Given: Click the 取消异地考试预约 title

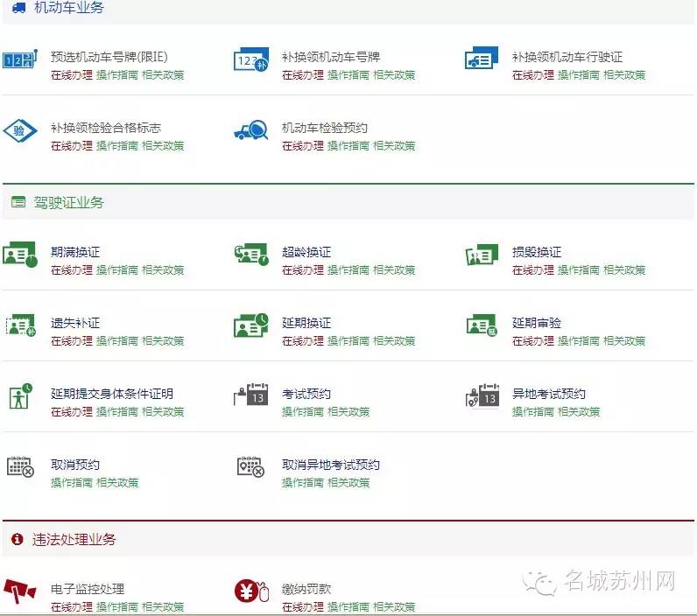Looking at the screenshot, I should (331, 465).
